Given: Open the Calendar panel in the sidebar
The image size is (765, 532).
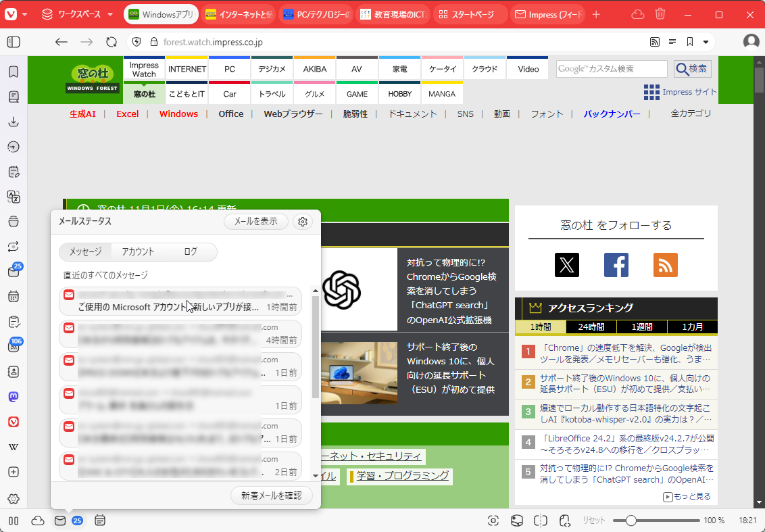Looking at the screenshot, I should (x=14, y=296).
